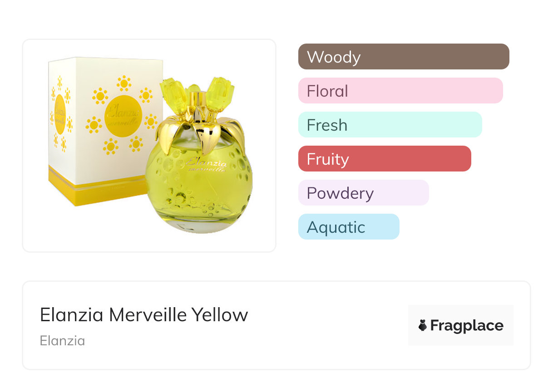Screen dimensions: 553x392
Task: Click the Elanzia Merveille Yellow title
Action: (143, 315)
